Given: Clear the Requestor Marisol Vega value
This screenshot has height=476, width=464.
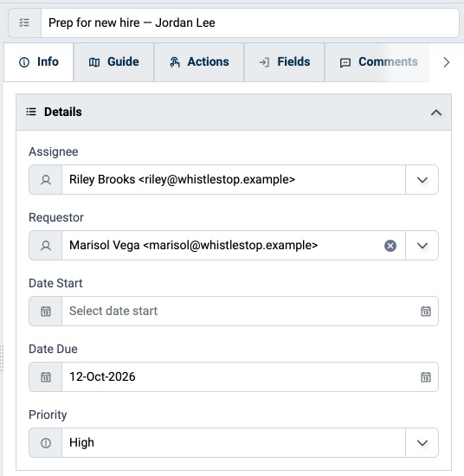Looking at the screenshot, I should [x=390, y=246].
